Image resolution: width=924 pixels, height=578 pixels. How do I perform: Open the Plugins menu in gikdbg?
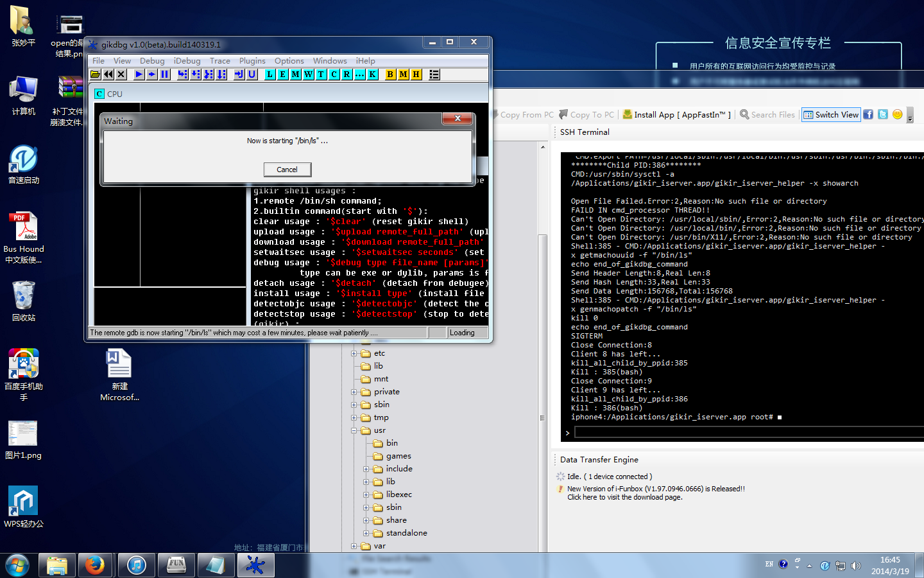click(252, 61)
